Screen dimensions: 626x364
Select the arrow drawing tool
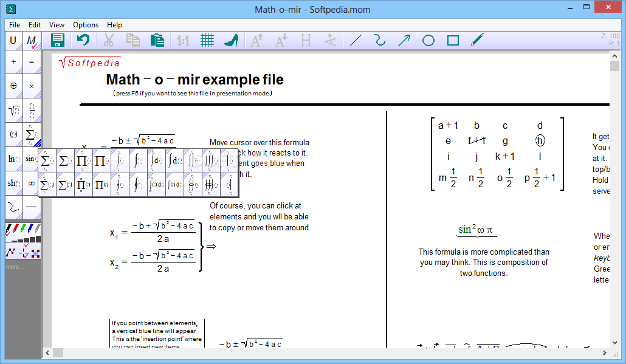point(404,40)
